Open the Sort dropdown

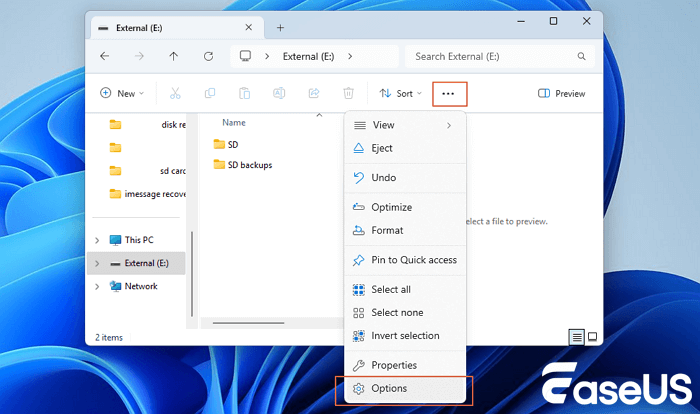[400, 93]
